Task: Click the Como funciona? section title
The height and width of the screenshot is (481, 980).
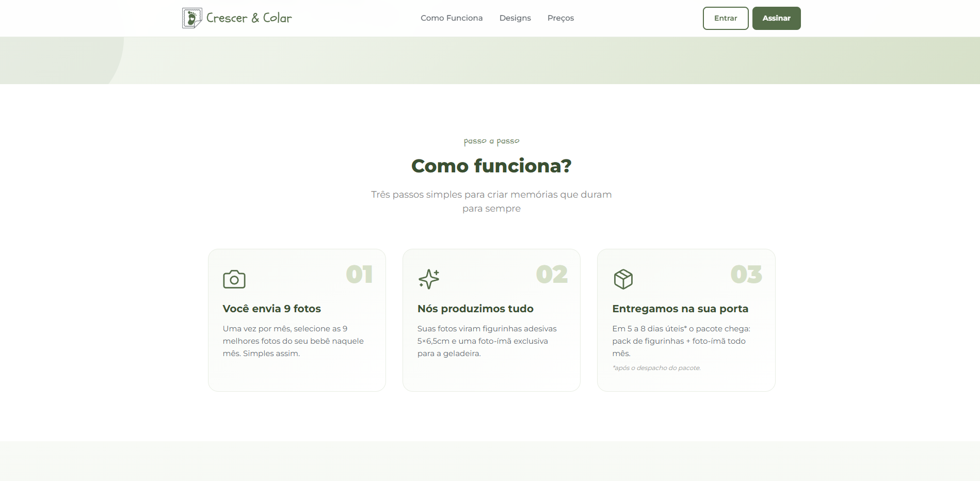Action: click(491, 166)
